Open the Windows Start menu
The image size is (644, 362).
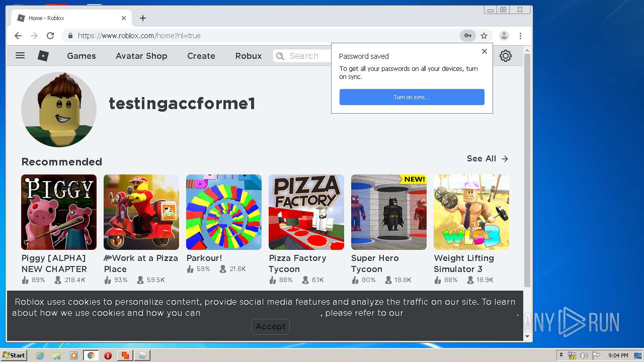click(14, 355)
